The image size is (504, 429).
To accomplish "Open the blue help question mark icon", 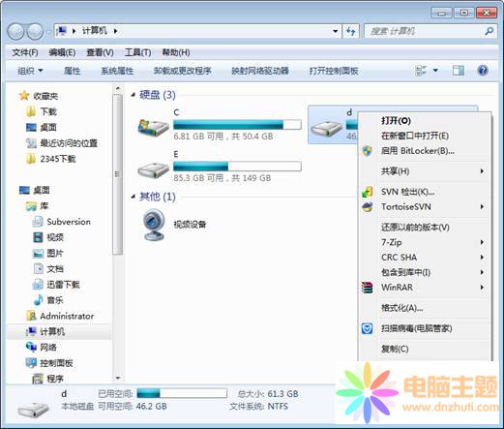I will 483,71.
